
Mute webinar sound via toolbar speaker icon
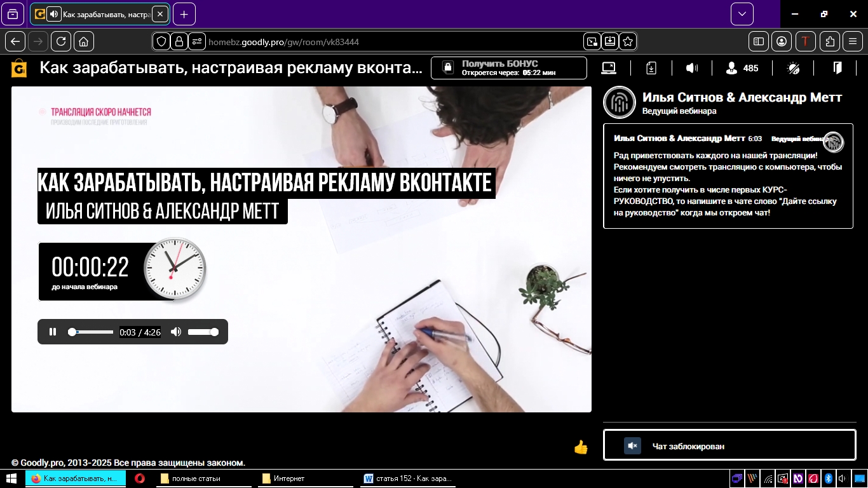(x=692, y=67)
